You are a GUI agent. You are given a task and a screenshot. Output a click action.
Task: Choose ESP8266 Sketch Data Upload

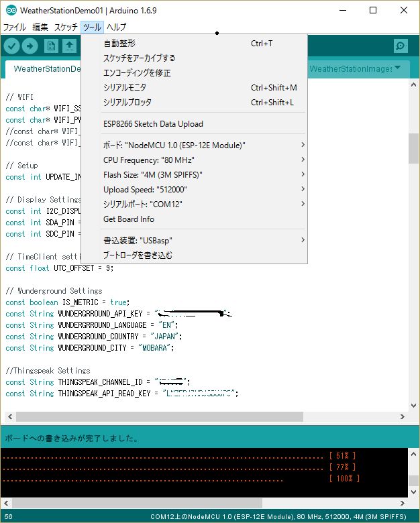pyautogui.click(x=153, y=124)
